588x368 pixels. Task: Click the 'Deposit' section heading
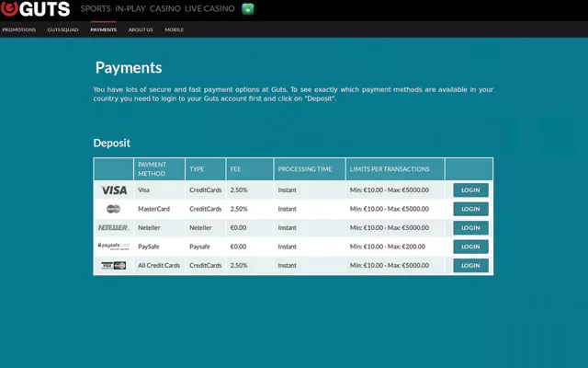click(x=112, y=144)
